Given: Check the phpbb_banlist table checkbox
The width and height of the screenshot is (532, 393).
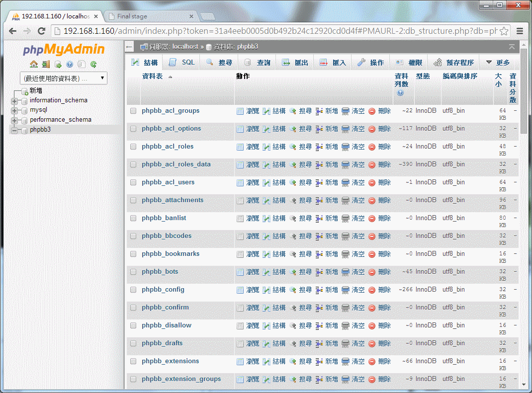Looking at the screenshot, I should (x=133, y=219).
